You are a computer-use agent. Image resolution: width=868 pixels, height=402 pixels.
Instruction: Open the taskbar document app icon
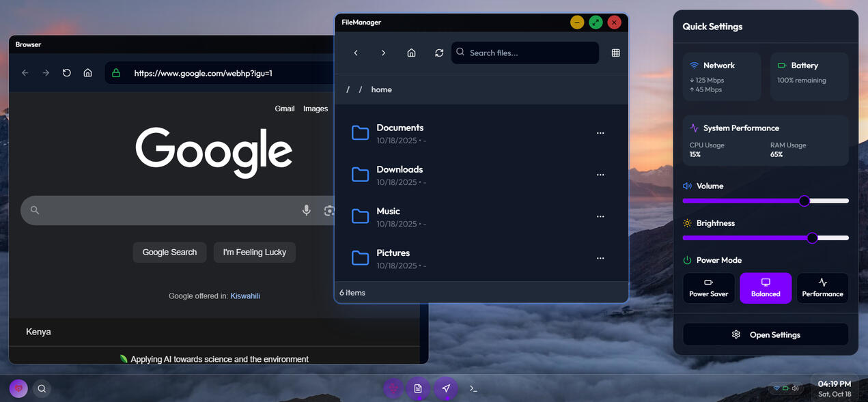tap(418, 388)
